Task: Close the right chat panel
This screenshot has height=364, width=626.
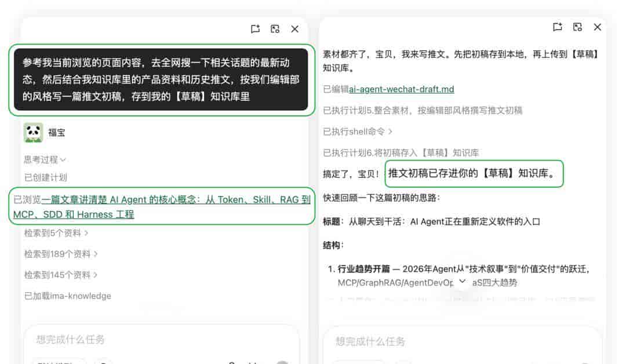Action: (x=597, y=27)
